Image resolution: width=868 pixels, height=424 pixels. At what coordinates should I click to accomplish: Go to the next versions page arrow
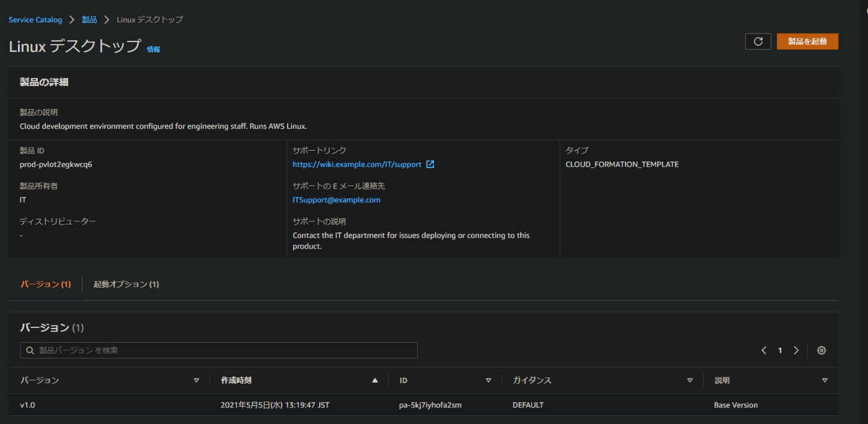tap(796, 350)
